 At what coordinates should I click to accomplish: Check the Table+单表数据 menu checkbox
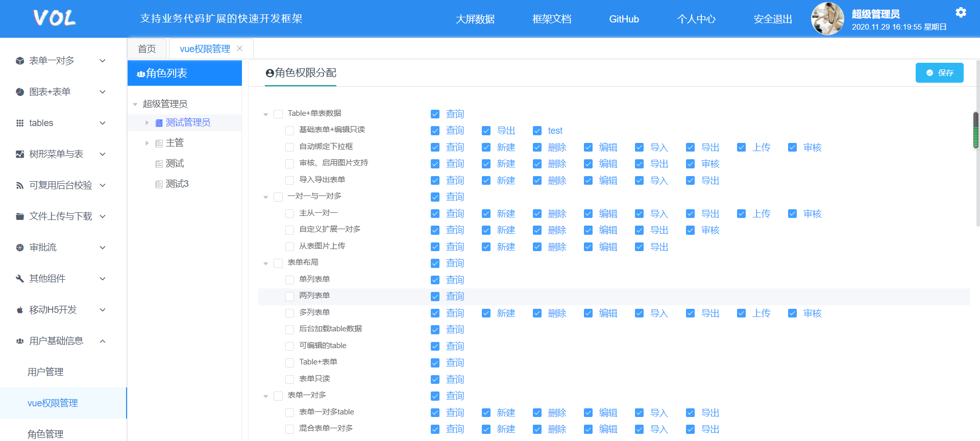pos(278,114)
